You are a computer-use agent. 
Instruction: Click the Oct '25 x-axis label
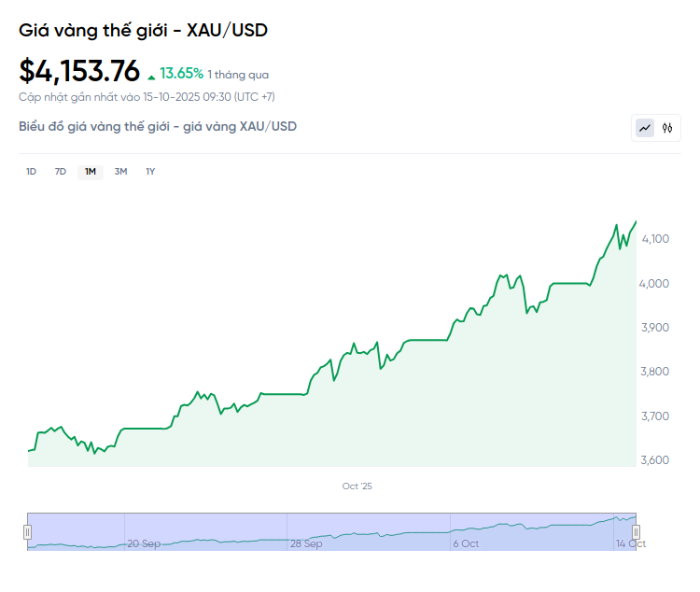tap(357, 486)
